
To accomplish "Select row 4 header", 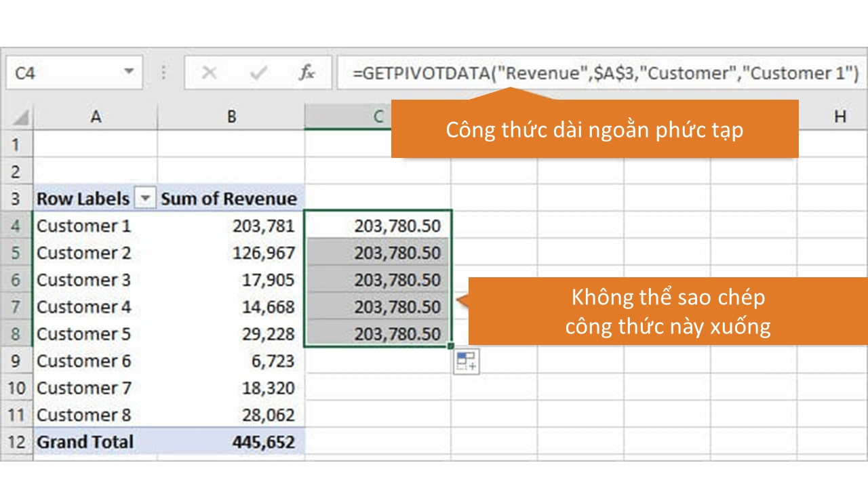I will [16, 226].
